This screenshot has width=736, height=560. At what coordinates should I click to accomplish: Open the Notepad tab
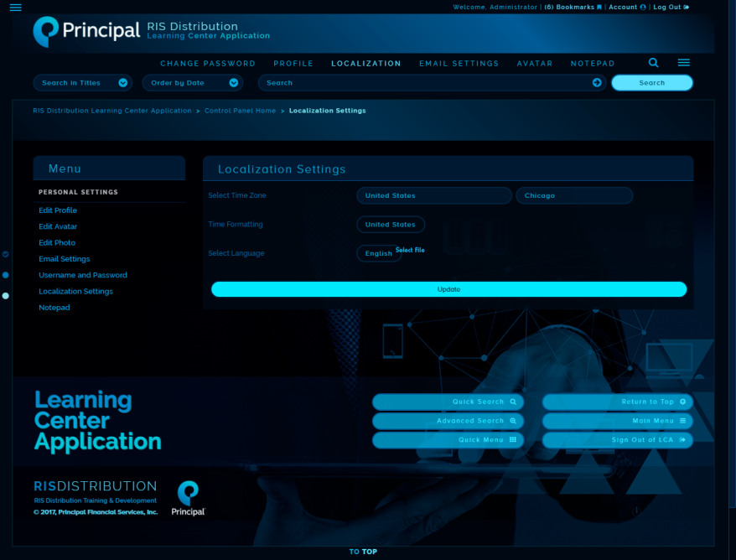593,64
